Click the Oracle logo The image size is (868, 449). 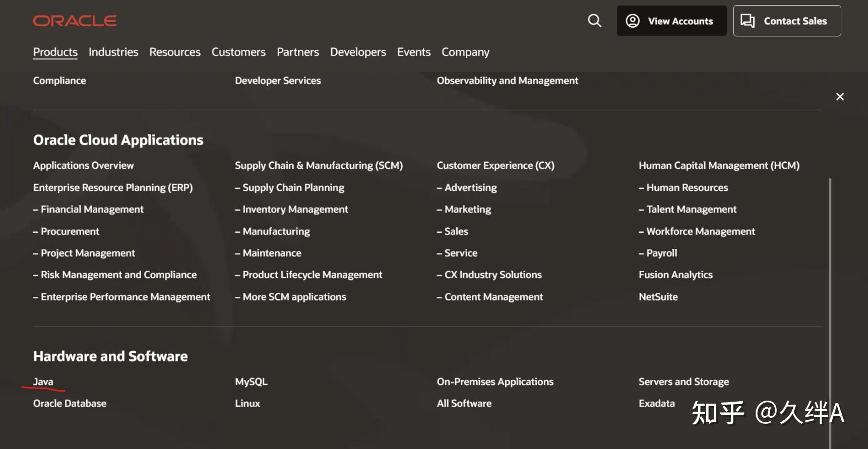(x=75, y=21)
